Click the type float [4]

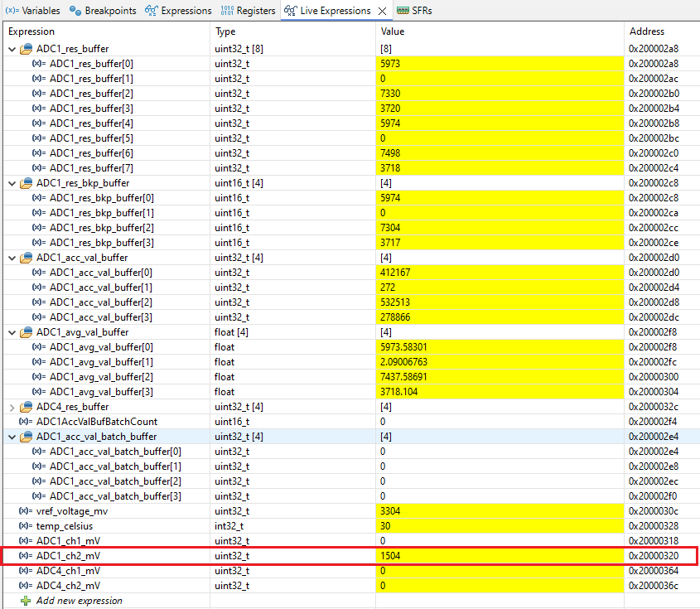coord(231,332)
